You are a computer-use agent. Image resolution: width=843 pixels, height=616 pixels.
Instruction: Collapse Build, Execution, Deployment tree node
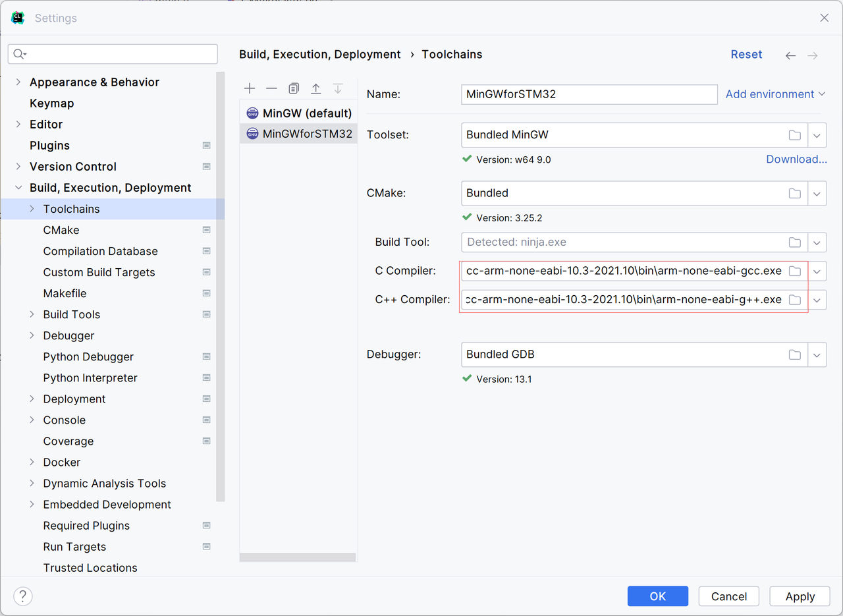point(18,188)
